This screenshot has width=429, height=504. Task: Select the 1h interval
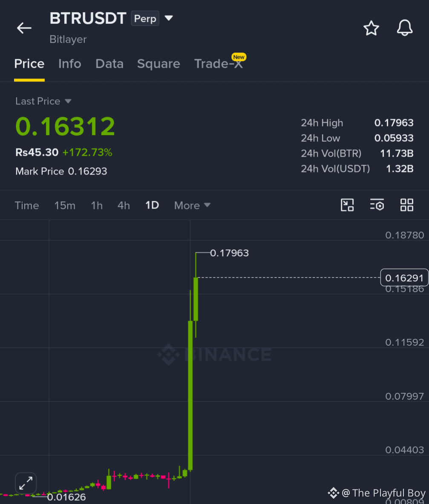[x=97, y=206]
